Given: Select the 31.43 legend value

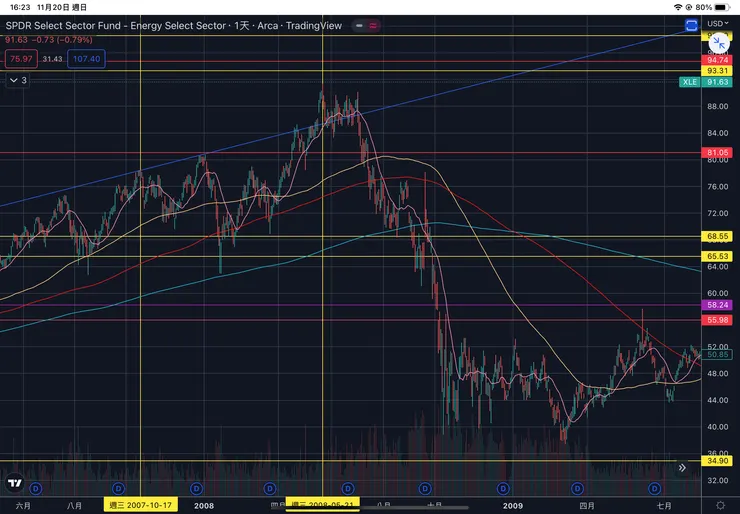Looking at the screenshot, I should click(52, 59).
